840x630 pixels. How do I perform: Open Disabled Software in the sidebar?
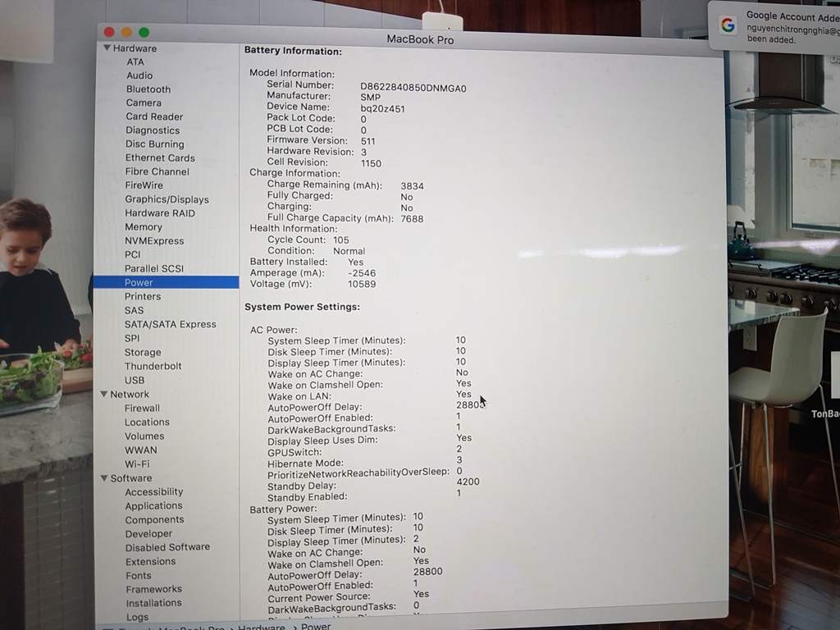[x=167, y=547]
